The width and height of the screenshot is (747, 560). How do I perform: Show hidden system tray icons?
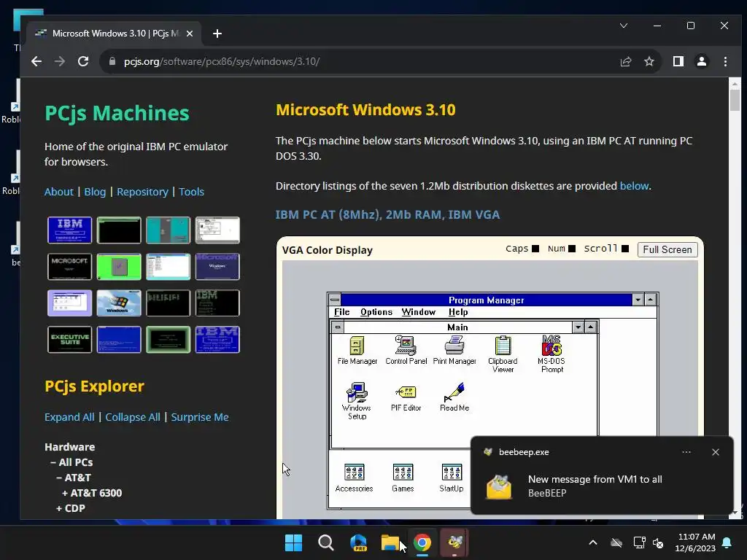592,542
